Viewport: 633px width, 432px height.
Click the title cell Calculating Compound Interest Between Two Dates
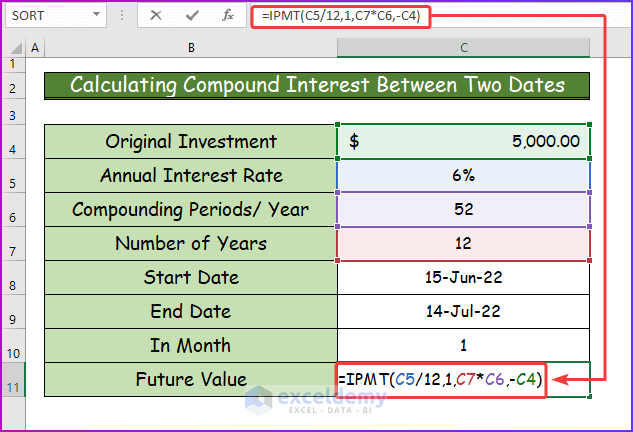(317, 86)
